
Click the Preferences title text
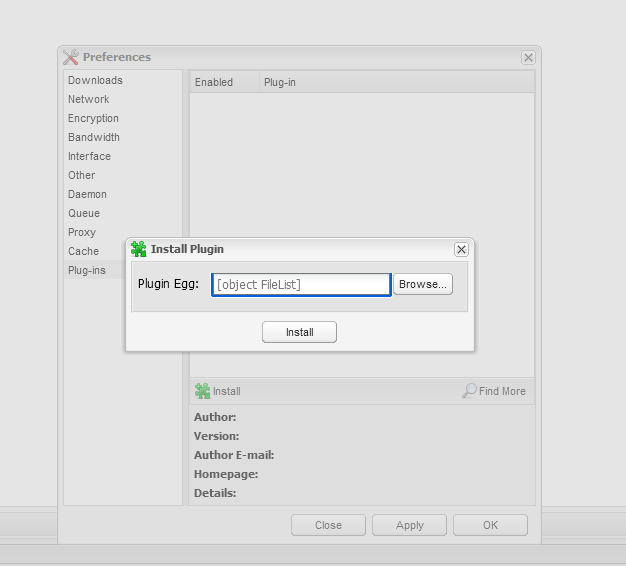117,57
